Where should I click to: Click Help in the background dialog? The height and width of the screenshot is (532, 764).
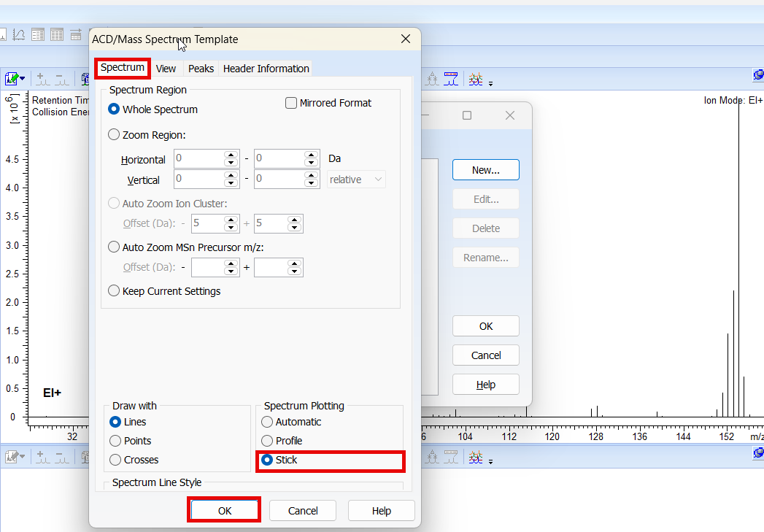(x=486, y=385)
